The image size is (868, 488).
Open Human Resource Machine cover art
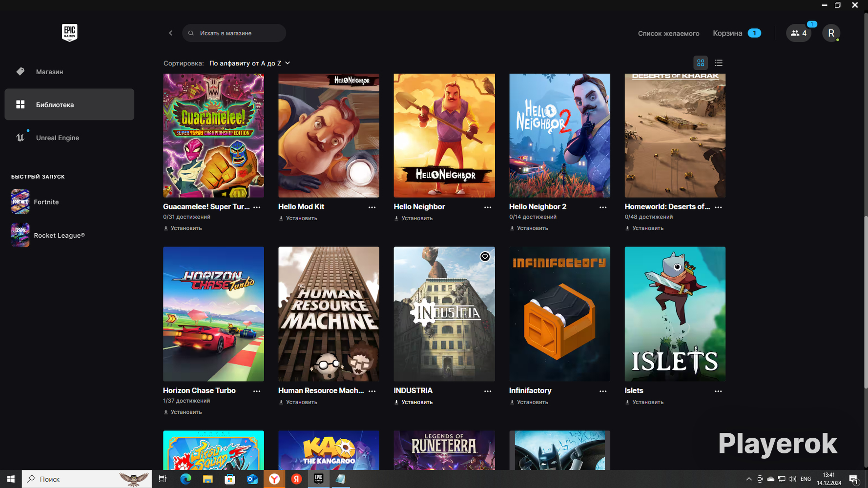pos(329,314)
